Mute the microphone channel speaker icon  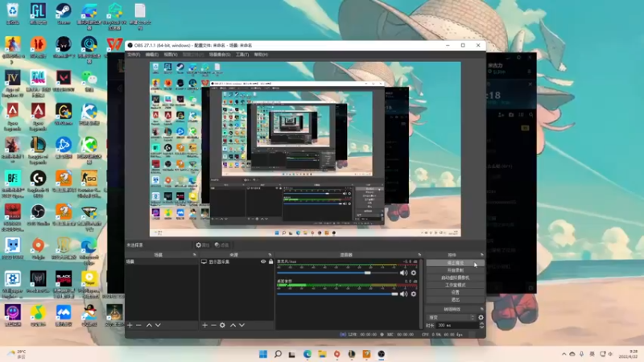click(x=404, y=273)
